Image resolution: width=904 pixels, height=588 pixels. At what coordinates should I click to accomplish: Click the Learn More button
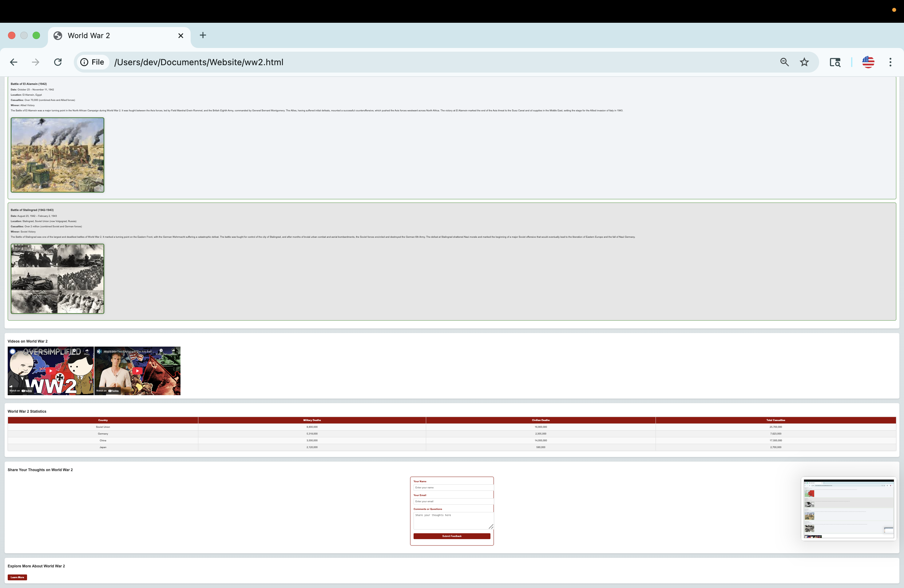pyautogui.click(x=17, y=577)
